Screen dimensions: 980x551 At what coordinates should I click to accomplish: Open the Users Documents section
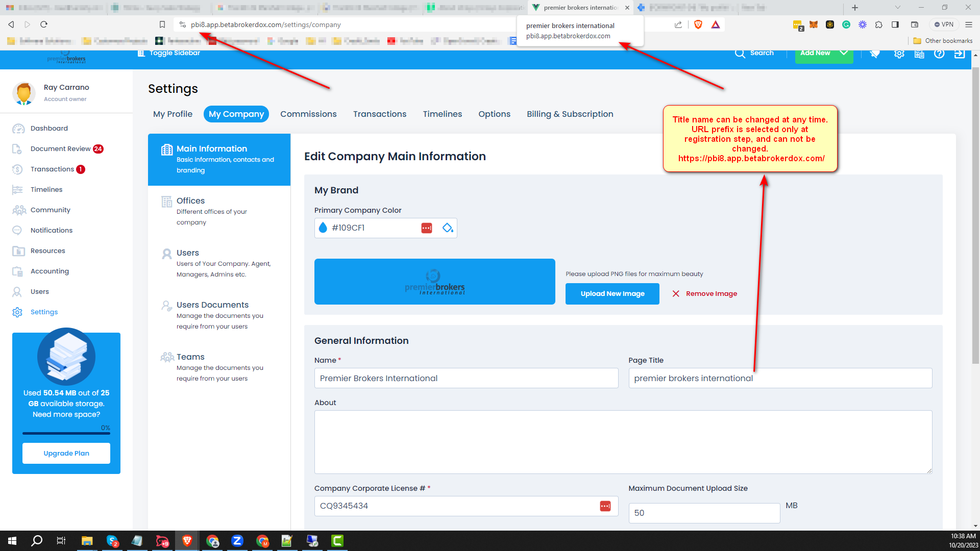pyautogui.click(x=219, y=315)
